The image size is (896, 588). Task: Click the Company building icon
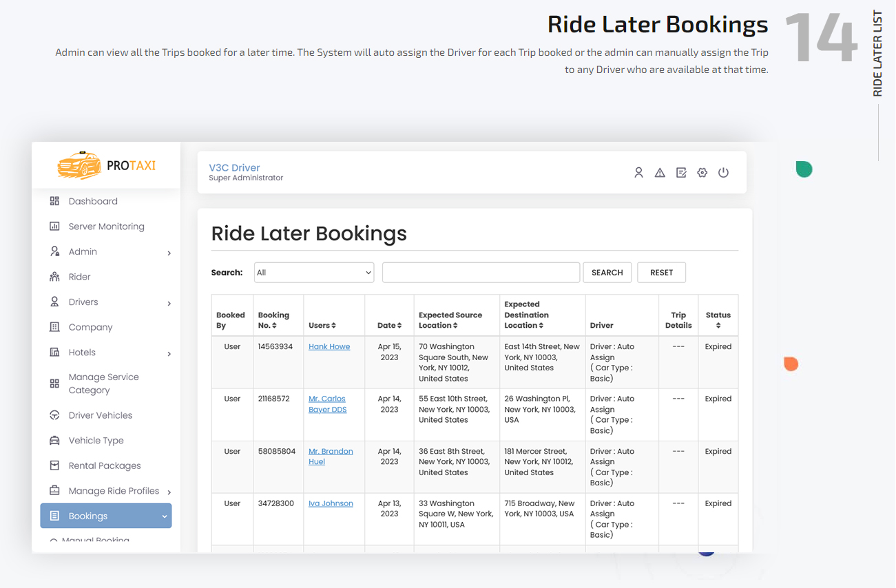point(54,327)
